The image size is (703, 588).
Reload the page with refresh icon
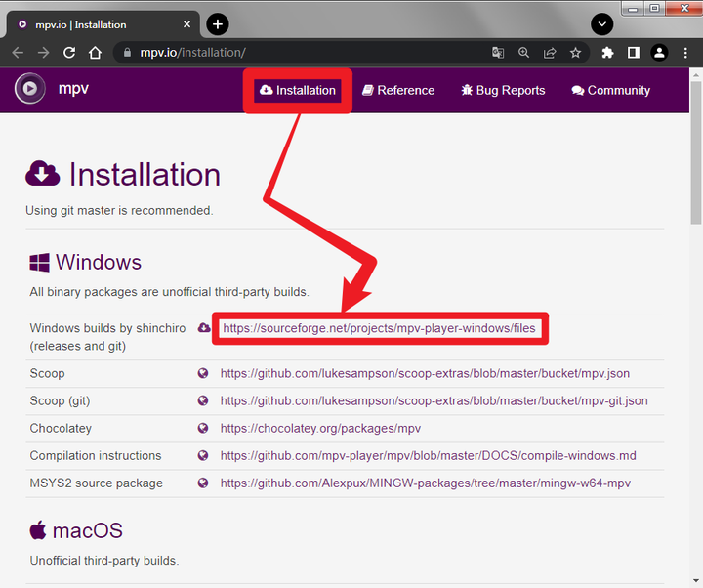tap(69, 53)
